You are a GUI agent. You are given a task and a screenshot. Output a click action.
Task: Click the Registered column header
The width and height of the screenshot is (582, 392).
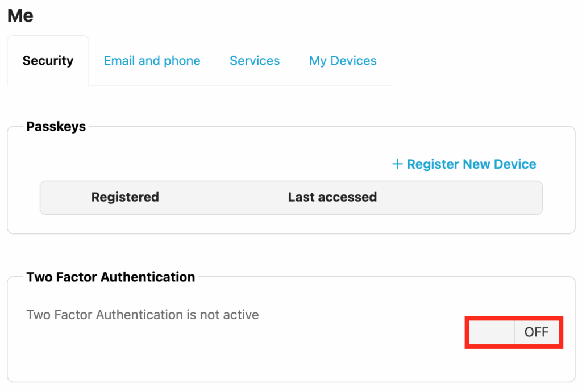(125, 197)
